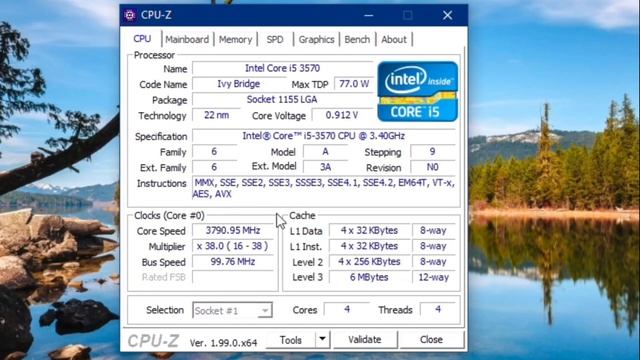Open the Mainboard tab
This screenshot has width=640, height=360.
point(187,40)
